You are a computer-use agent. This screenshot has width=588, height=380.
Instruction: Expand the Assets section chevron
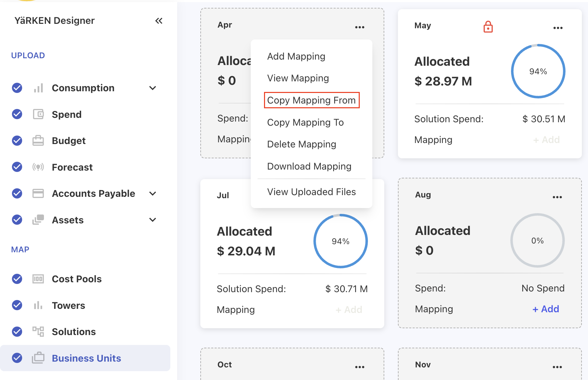(x=153, y=220)
